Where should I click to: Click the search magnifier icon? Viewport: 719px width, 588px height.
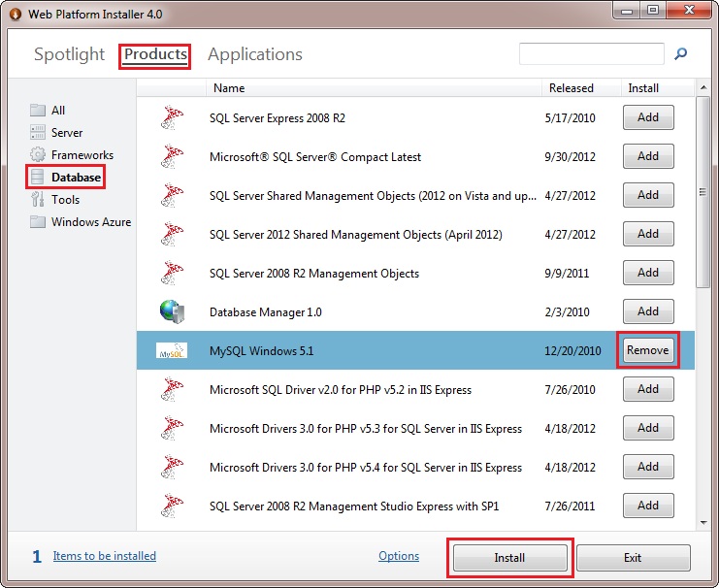(x=680, y=53)
